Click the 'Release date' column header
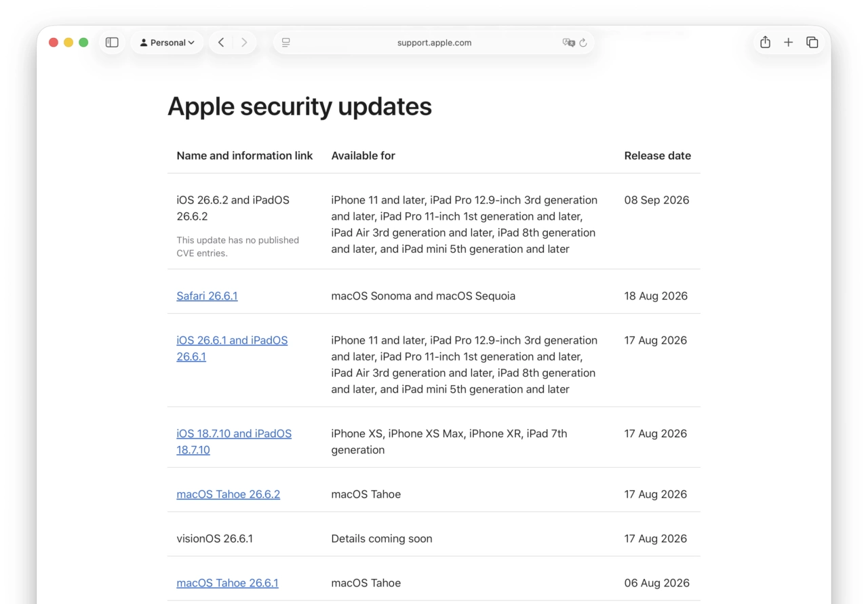Viewport: 868px width, 604px height. point(657,155)
